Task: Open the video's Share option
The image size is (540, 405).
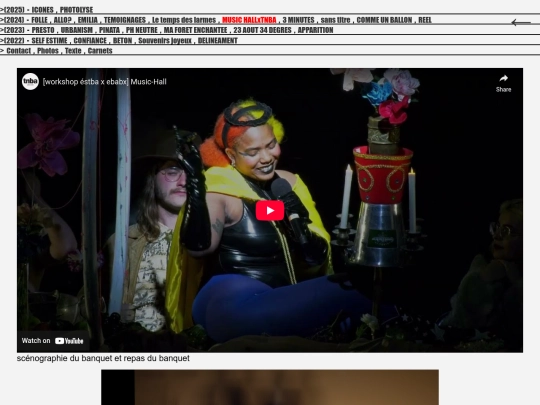Action: click(503, 83)
